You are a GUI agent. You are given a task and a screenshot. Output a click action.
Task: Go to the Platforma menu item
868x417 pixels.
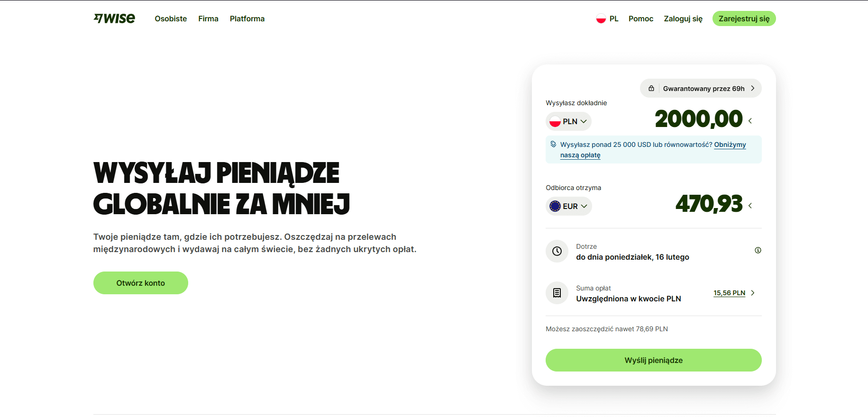pyautogui.click(x=247, y=19)
